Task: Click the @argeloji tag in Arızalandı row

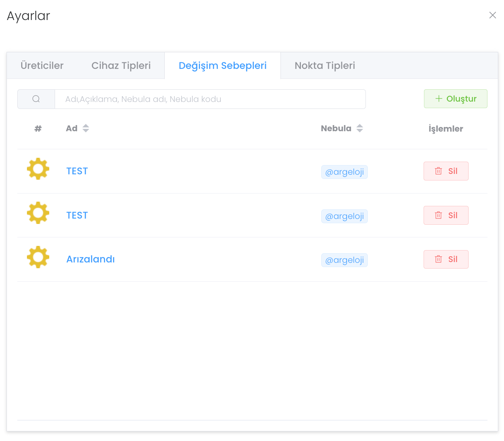Action: (x=344, y=260)
